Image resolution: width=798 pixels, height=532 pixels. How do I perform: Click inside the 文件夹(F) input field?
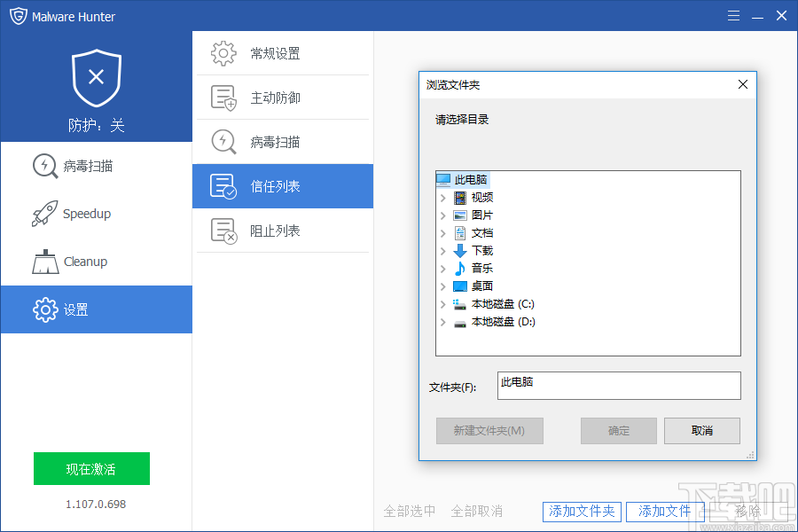(618, 386)
